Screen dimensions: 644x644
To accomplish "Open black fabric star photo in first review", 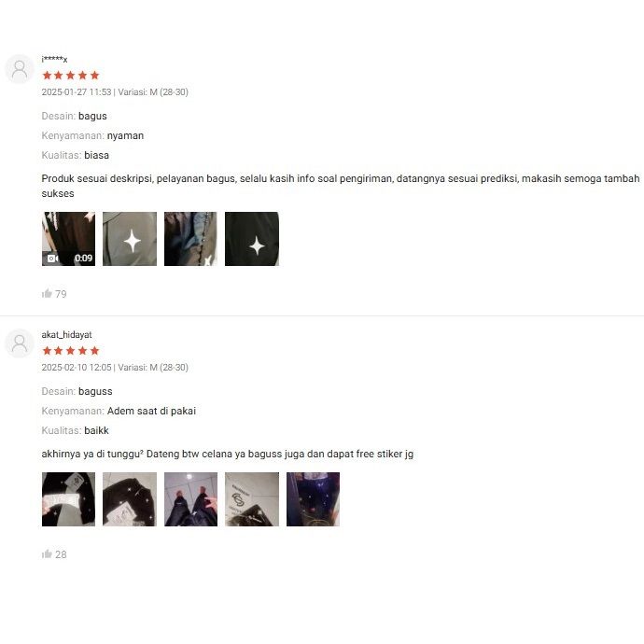I will (252, 239).
